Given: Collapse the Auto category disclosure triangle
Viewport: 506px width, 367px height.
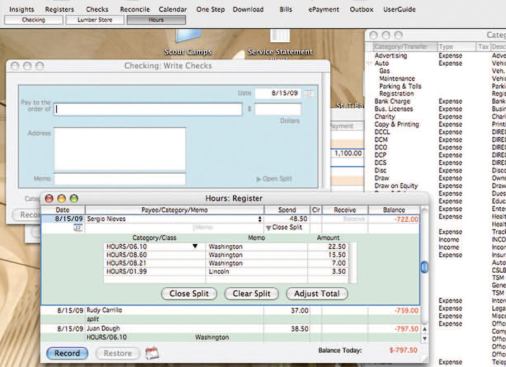Looking at the screenshot, I should click(369, 63).
